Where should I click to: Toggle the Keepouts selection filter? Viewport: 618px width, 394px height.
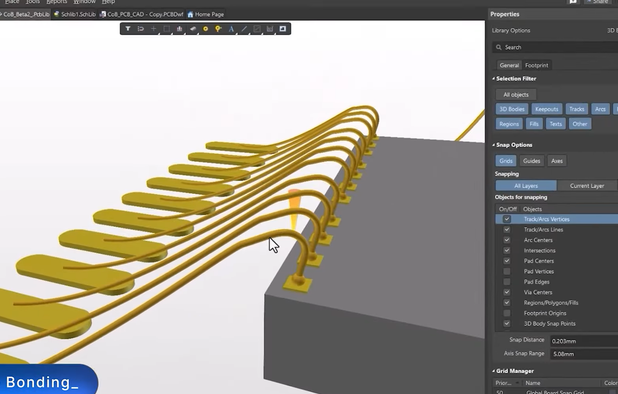[547, 109]
